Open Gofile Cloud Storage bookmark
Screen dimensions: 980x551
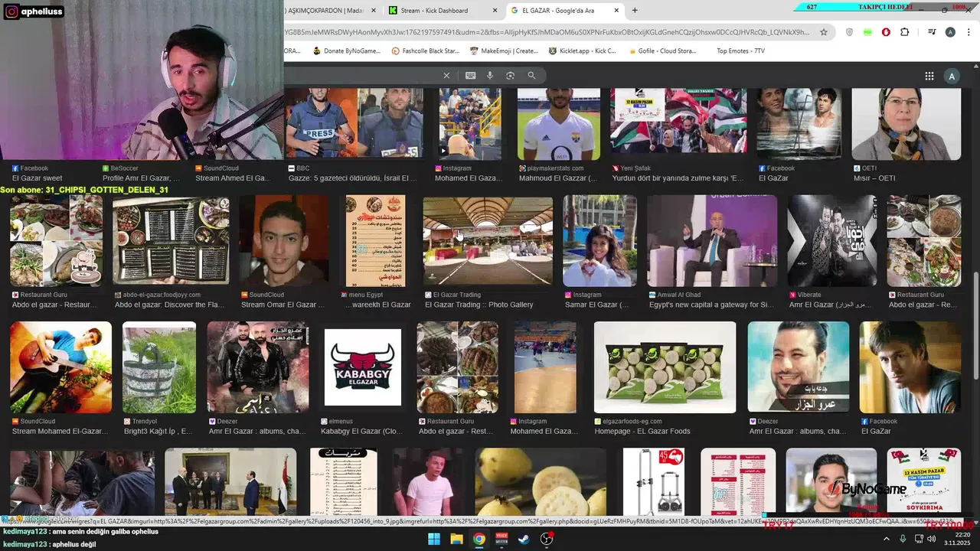[x=661, y=51]
